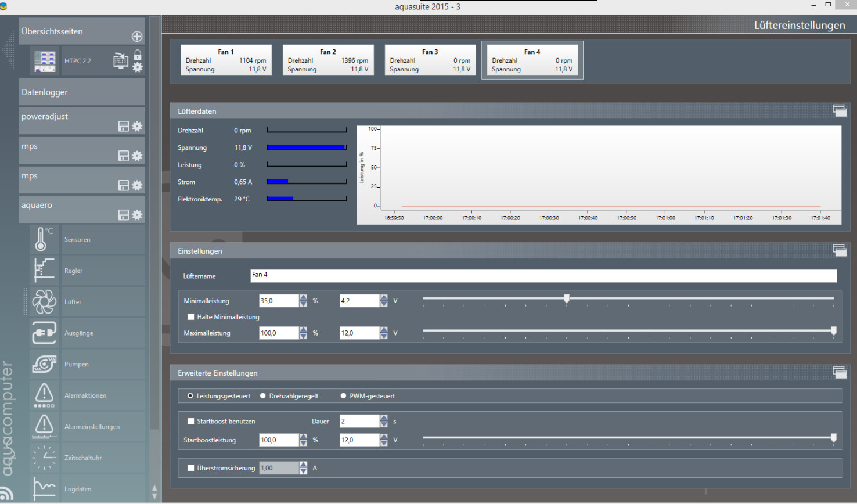Screen dimensions: 857x504
Task: Switch to the Fan 2 tab
Action: coord(328,60)
